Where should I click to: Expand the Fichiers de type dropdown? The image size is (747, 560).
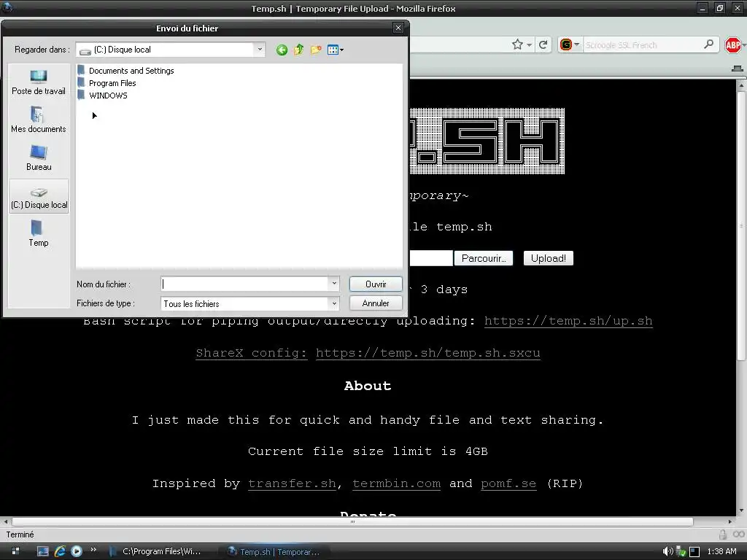tap(334, 303)
